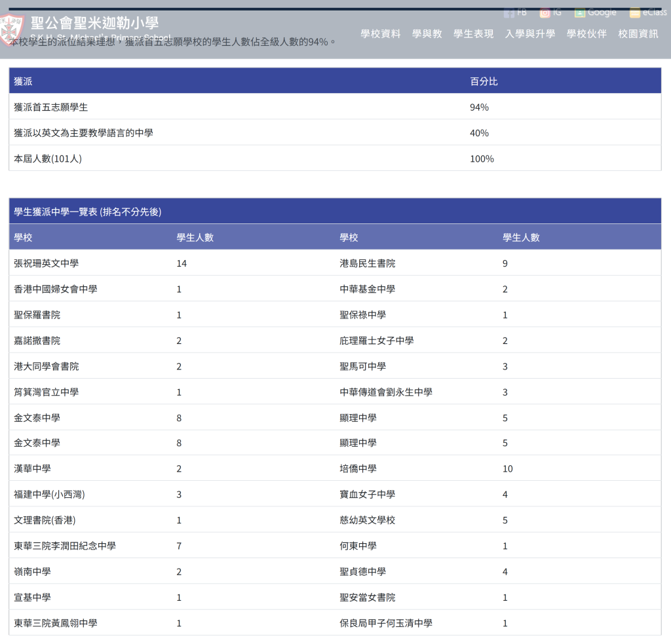This screenshot has width=671, height=644.
Task: Click the 港島民生書院 cell
Action: [x=367, y=263]
